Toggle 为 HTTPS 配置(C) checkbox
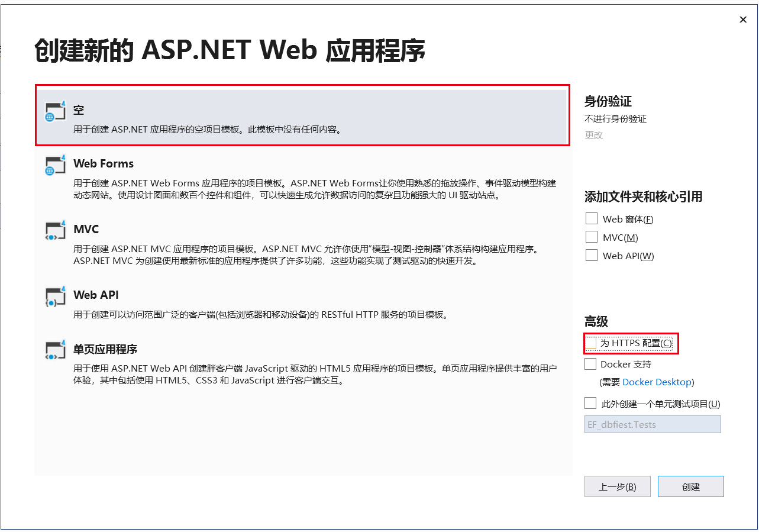The width and height of the screenshot is (759, 532). [590, 343]
